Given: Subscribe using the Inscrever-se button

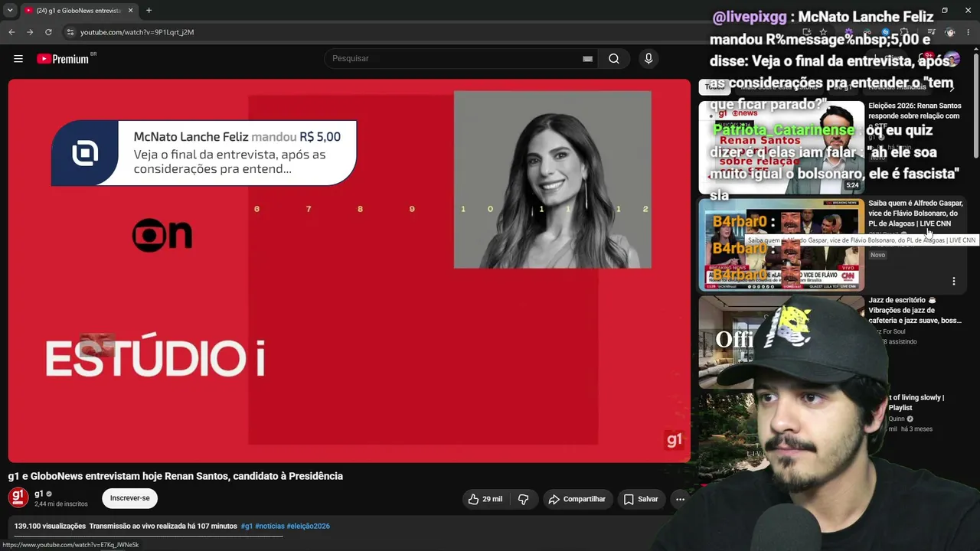Looking at the screenshot, I should coord(129,498).
